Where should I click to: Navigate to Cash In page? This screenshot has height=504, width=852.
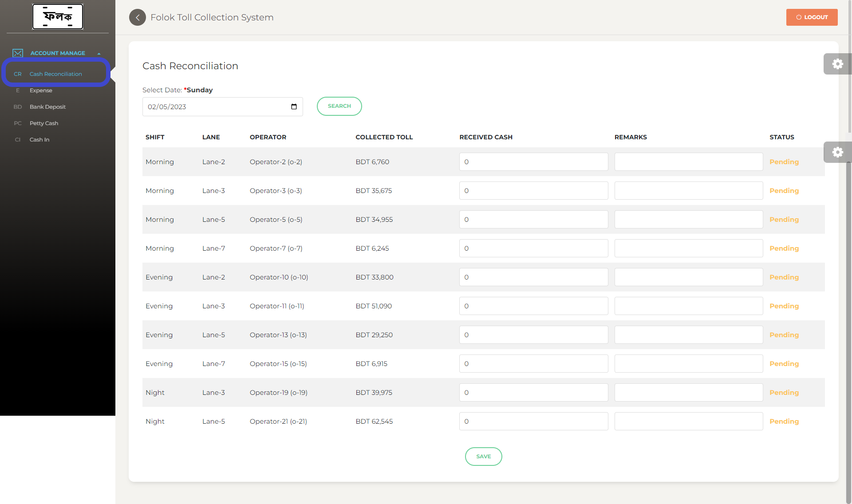[39, 140]
